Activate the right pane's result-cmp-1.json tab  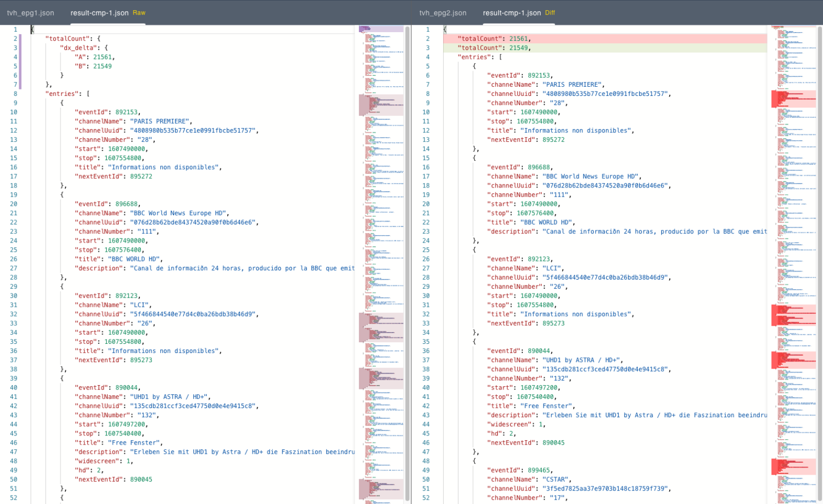pos(513,13)
